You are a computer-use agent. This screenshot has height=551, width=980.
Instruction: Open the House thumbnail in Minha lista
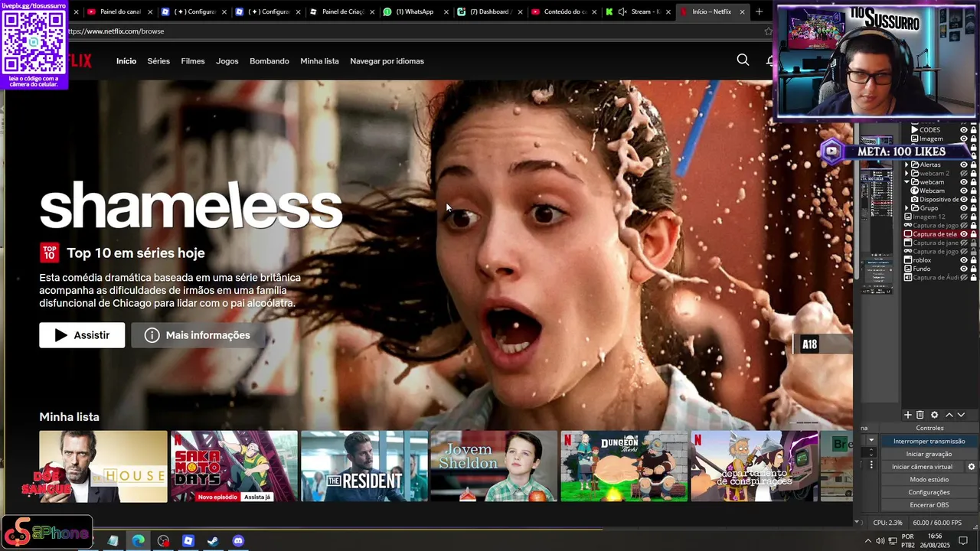(103, 466)
